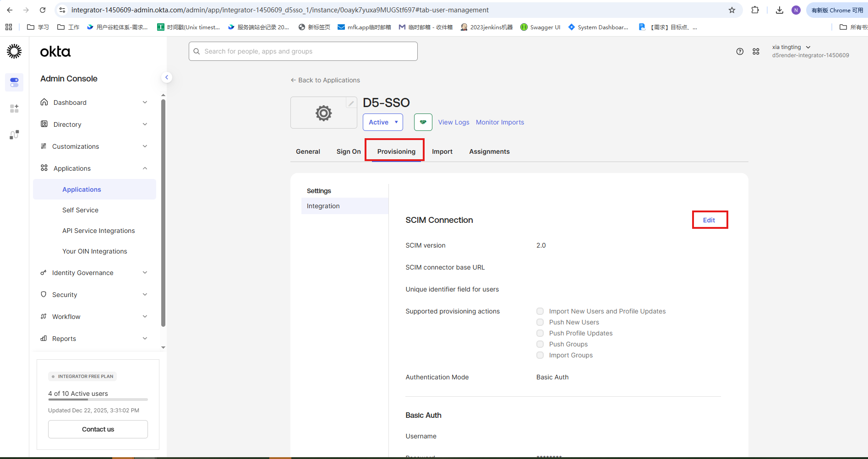Enable Push New Users checkbox

540,322
